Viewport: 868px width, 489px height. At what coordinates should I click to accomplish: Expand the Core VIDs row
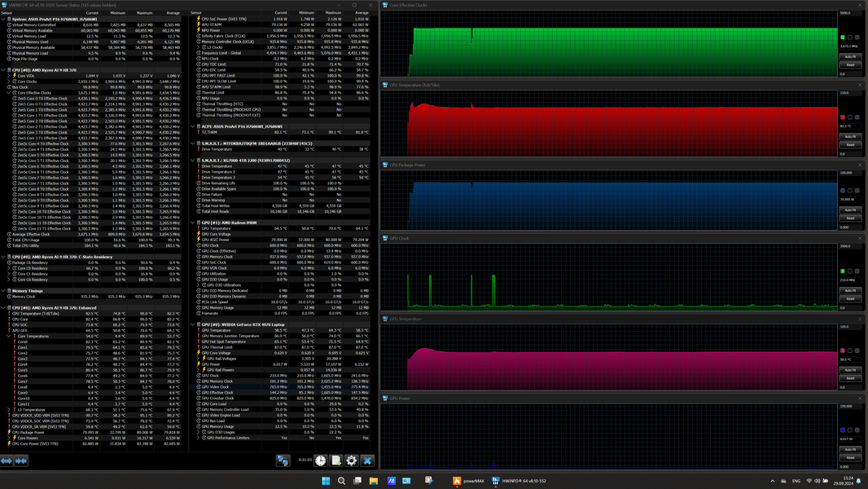point(9,75)
